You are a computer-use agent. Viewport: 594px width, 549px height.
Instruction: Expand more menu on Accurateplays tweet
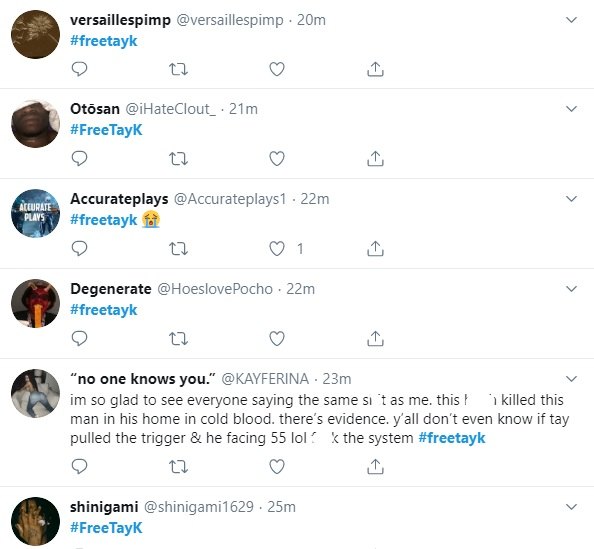click(x=571, y=199)
